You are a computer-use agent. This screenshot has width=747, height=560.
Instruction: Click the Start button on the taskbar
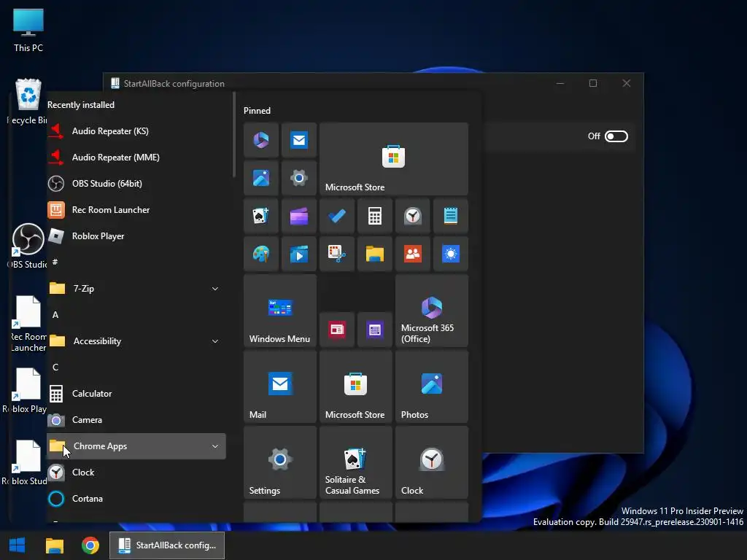(x=18, y=545)
